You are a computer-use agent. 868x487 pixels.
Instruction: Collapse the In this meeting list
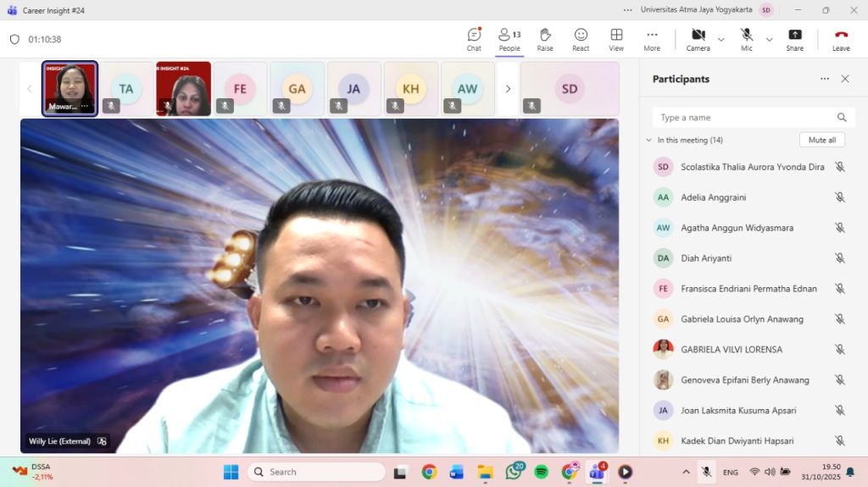point(649,140)
